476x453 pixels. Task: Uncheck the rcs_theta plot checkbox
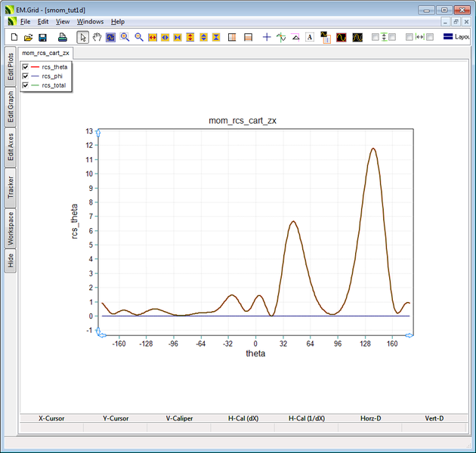pos(26,67)
